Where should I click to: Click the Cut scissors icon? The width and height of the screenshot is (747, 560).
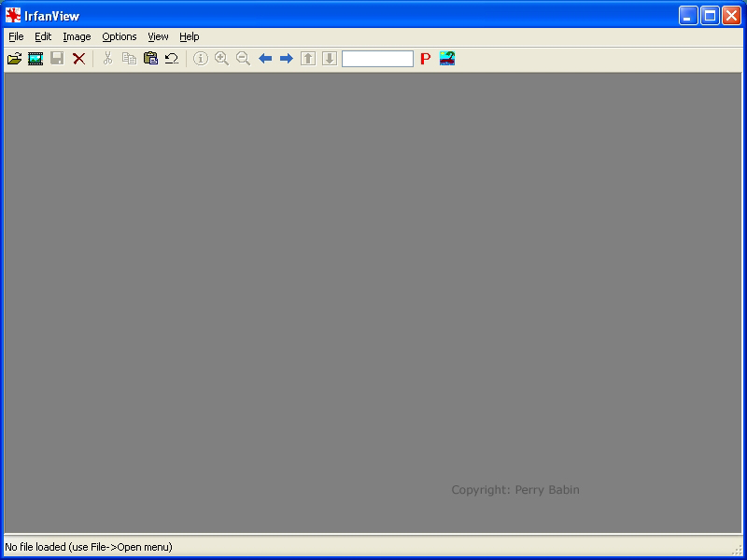107,59
